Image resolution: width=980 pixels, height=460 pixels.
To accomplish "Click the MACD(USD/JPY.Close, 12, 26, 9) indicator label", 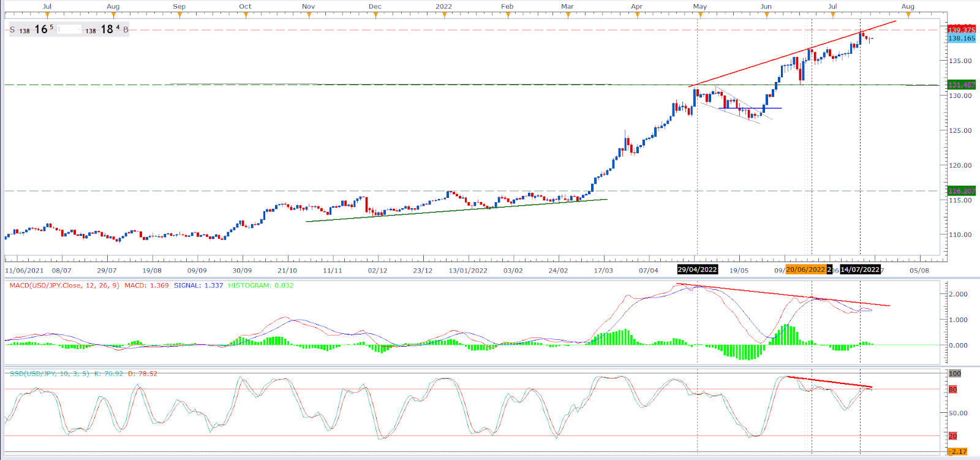I will [64, 285].
